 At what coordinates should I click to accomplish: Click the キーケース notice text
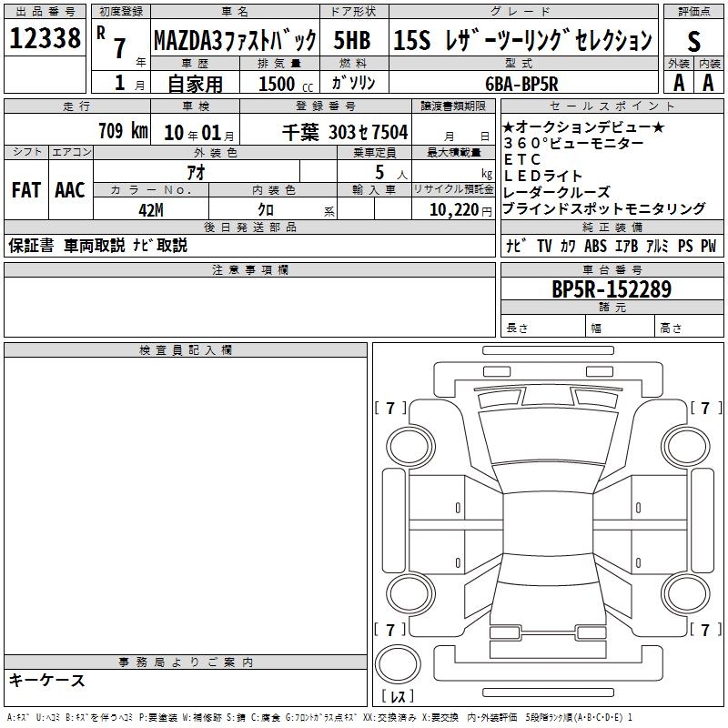tap(47, 681)
